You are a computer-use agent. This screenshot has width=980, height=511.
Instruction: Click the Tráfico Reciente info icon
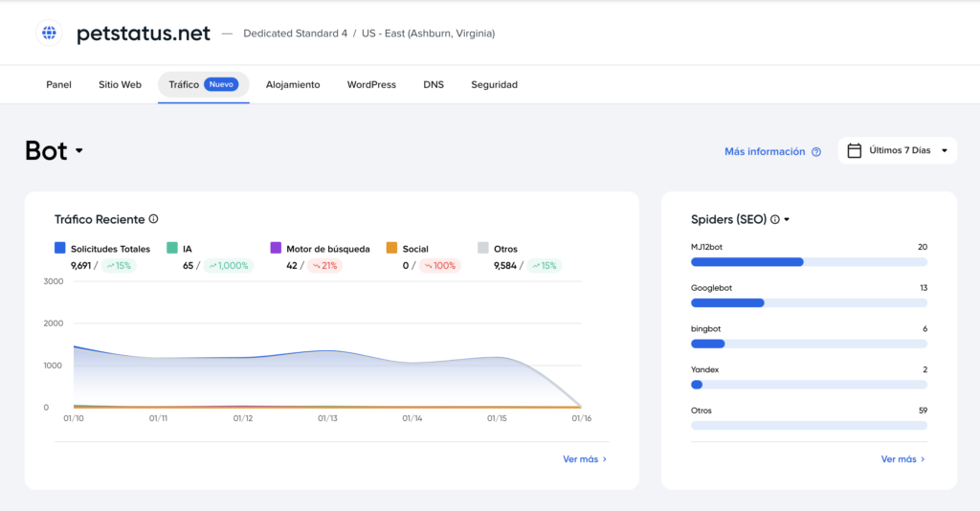[154, 218]
